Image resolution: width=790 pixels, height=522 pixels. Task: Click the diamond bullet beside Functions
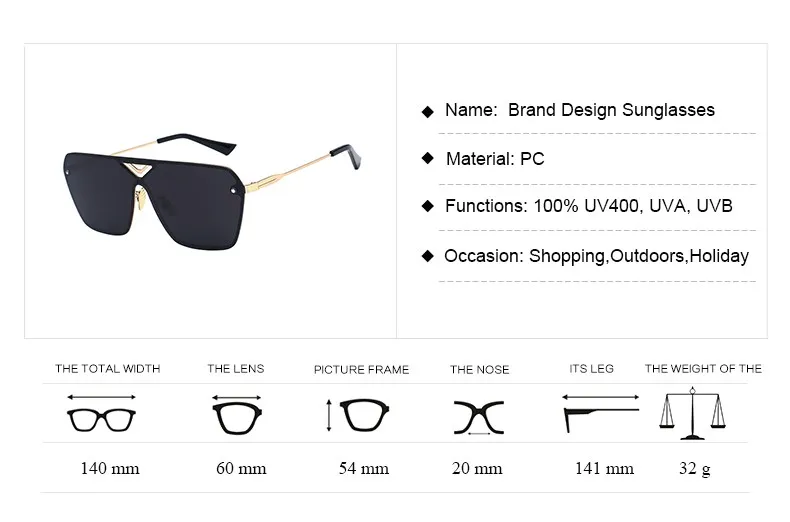click(428, 206)
